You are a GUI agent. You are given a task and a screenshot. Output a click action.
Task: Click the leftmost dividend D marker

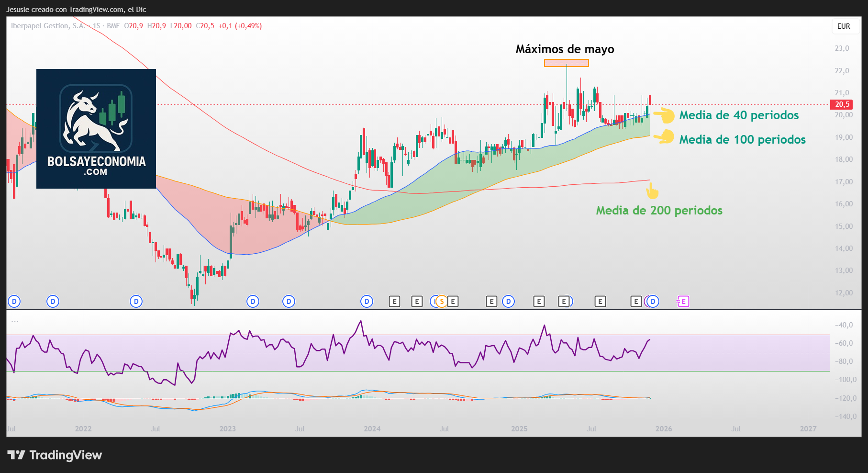coord(14,302)
